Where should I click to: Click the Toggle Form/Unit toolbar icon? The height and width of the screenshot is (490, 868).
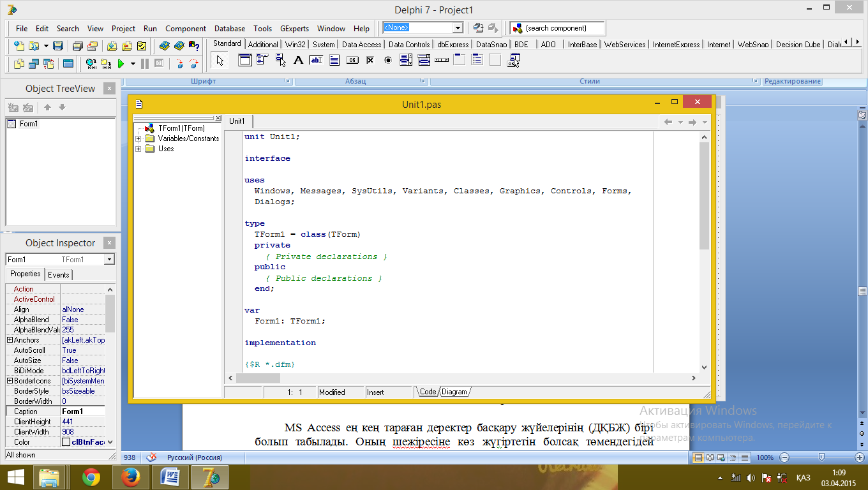click(x=49, y=63)
